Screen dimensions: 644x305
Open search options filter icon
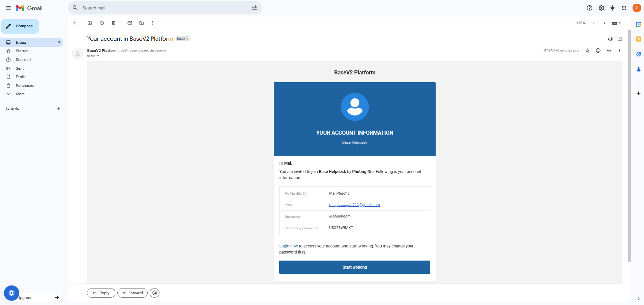(254, 8)
